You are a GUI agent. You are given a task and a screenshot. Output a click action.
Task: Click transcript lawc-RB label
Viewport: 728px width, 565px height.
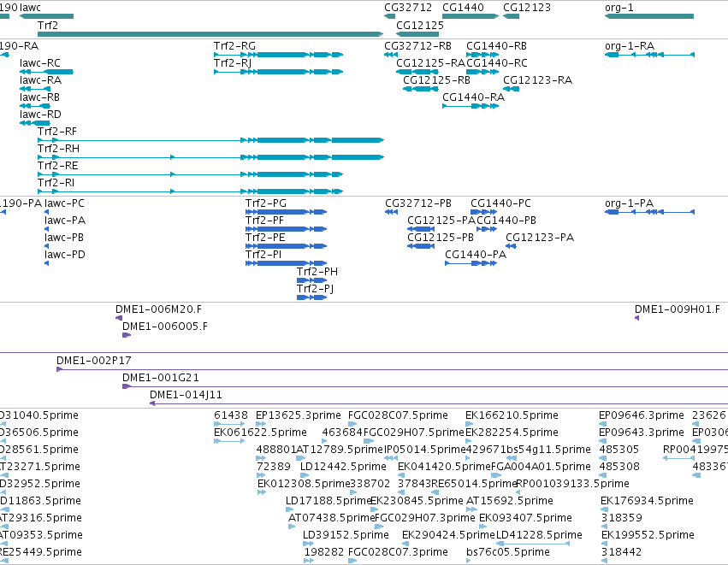coord(39,97)
